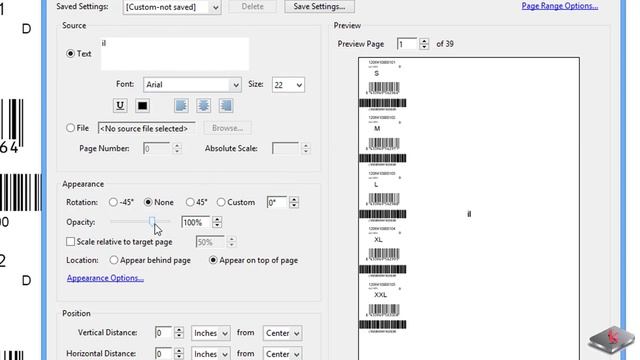Click the custom rotation degree field
The width and height of the screenshot is (640, 360).
(277, 202)
